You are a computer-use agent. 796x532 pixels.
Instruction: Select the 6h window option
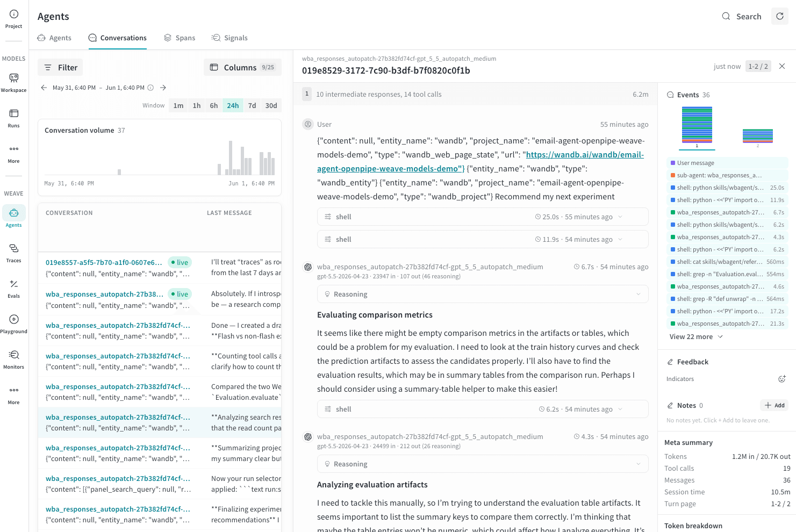coord(214,105)
